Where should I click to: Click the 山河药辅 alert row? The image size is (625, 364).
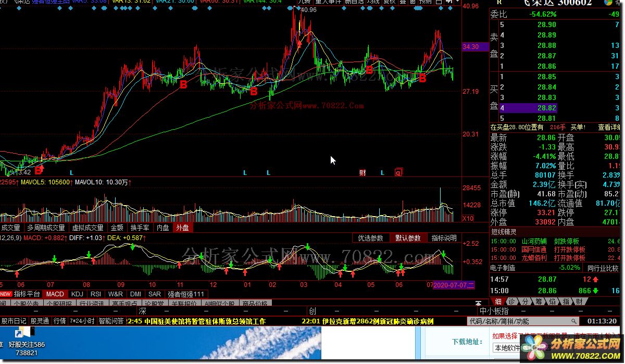click(556, 241)
